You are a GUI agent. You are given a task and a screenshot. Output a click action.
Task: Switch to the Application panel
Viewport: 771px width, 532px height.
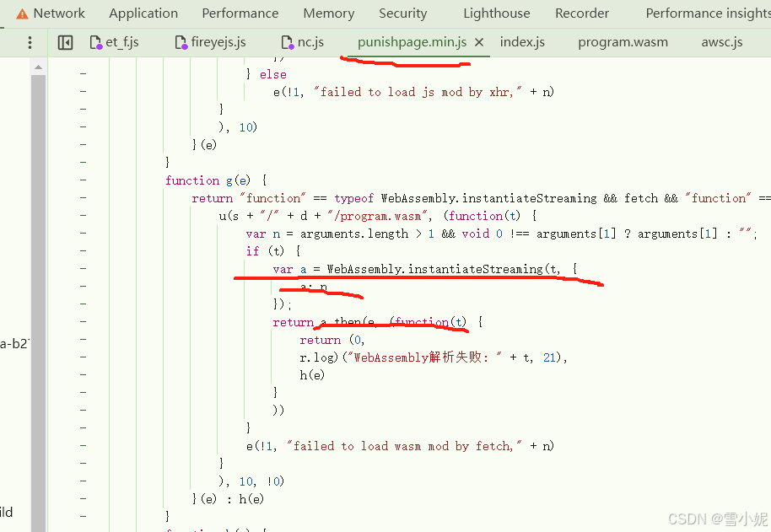tap(143, 13)
